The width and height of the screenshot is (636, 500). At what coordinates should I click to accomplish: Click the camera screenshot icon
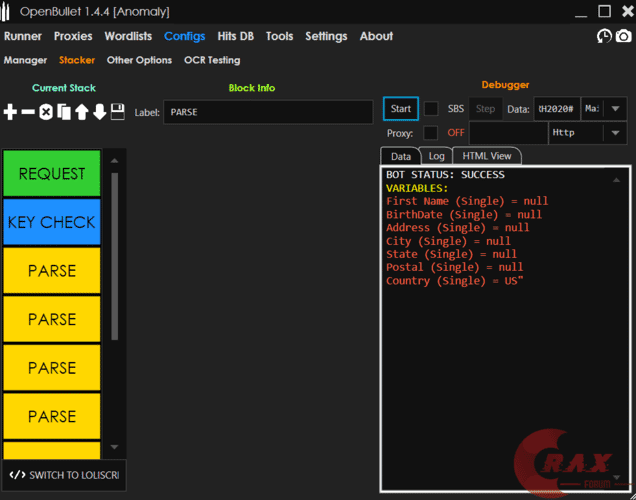point(623,36)
